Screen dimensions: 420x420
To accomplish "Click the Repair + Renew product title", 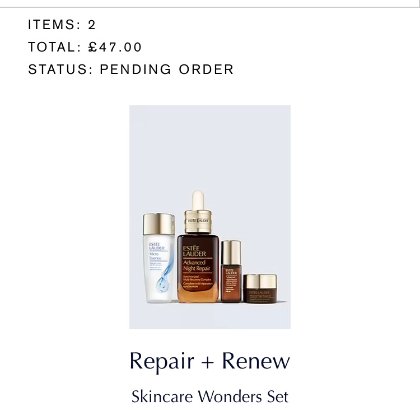I will 210,361.
